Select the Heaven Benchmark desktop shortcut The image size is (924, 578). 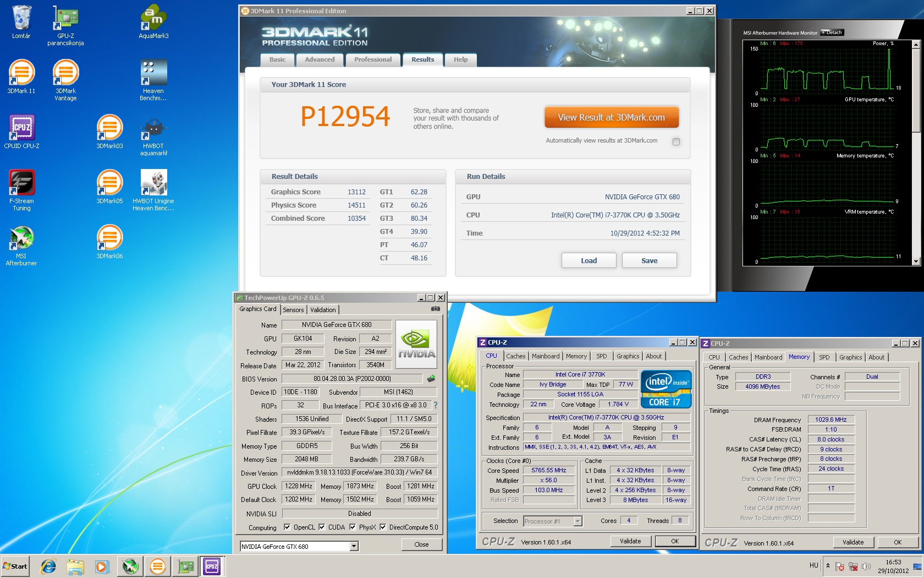pos(153,80)
